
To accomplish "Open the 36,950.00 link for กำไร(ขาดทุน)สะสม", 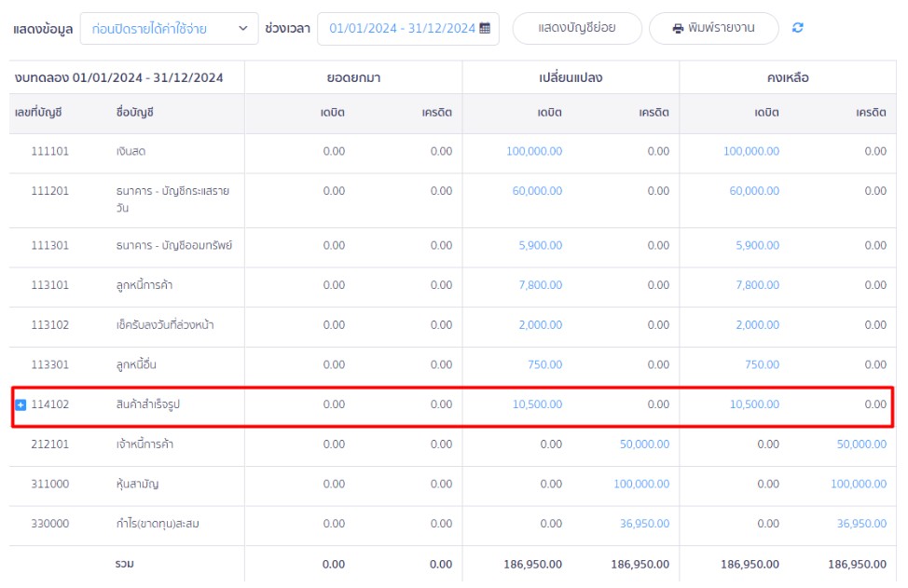I will click(647, 524).
